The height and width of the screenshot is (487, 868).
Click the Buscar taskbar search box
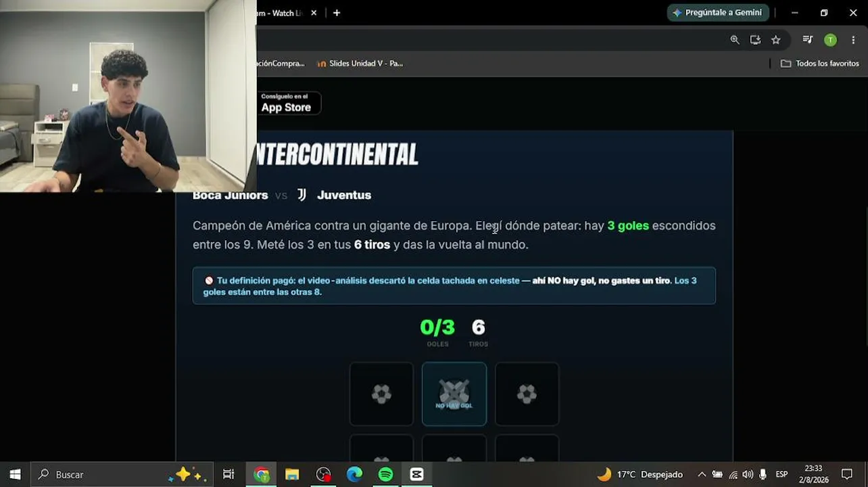pyautogui.click(x=122, y=475)
